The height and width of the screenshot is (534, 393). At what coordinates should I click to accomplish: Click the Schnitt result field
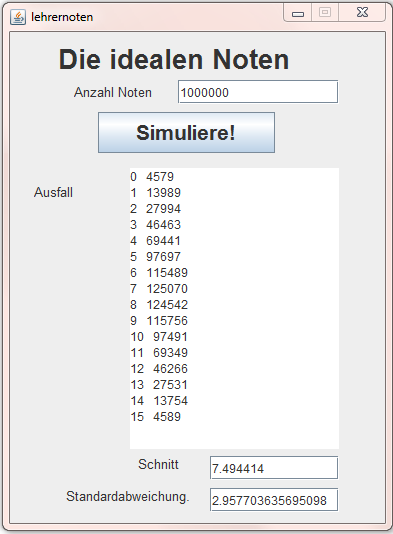(274, 468)
